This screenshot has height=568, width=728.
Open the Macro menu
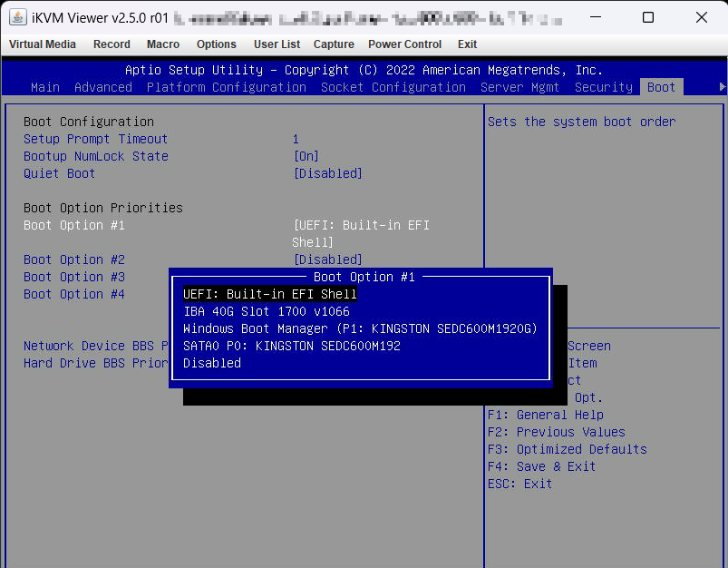(x=163, y=44)
